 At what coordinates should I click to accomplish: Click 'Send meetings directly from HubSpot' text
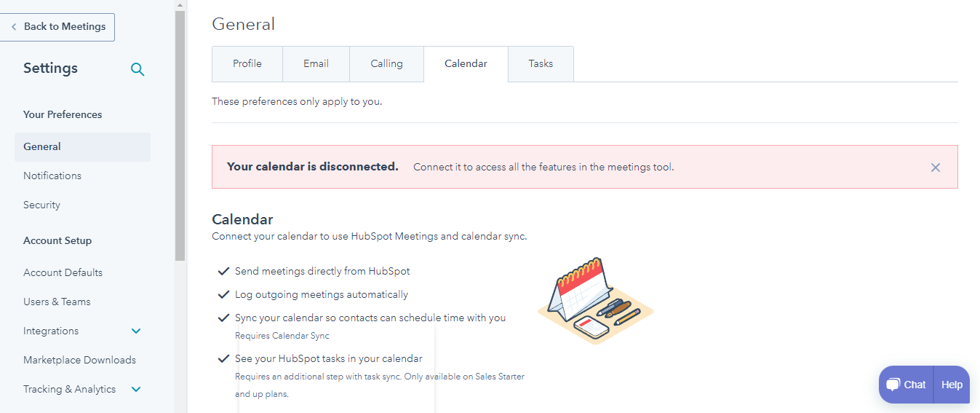[322, 271]
